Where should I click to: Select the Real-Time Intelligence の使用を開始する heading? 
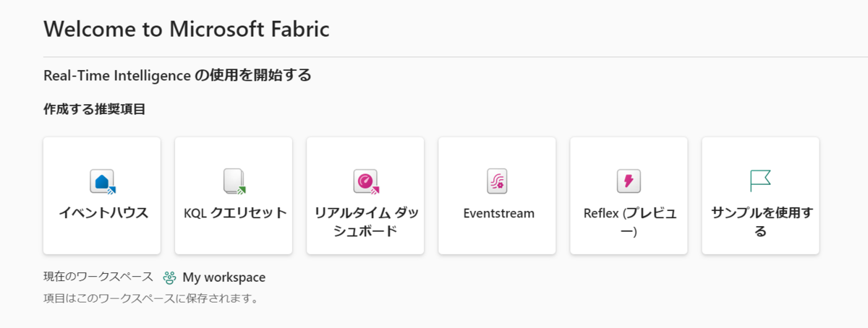(177, 75)
